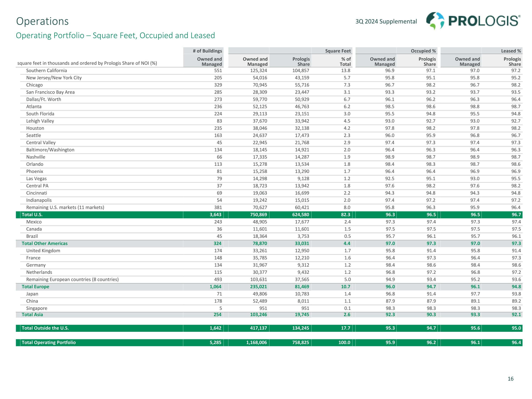Click page number 16

[510, 379]
